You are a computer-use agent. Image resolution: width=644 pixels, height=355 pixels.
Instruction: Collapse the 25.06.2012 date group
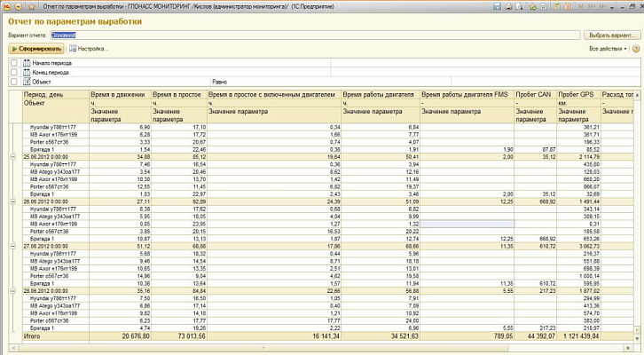point(12,156)
